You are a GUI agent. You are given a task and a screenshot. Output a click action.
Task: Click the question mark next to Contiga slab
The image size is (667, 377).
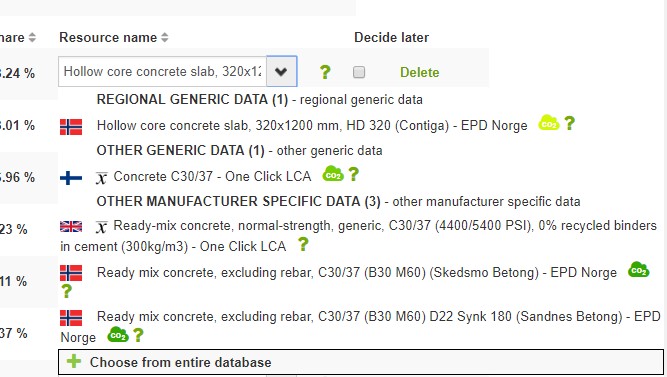coord(570,123)
